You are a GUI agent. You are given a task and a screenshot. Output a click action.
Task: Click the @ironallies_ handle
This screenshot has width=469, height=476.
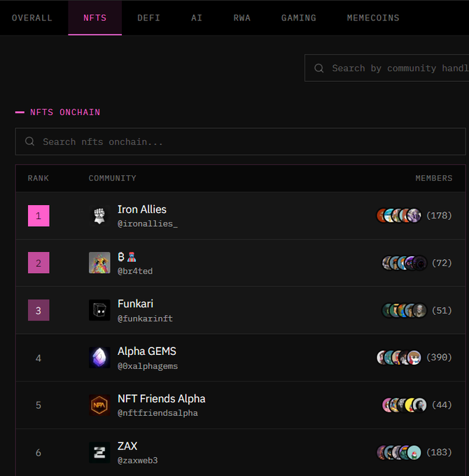pos(148,224)
